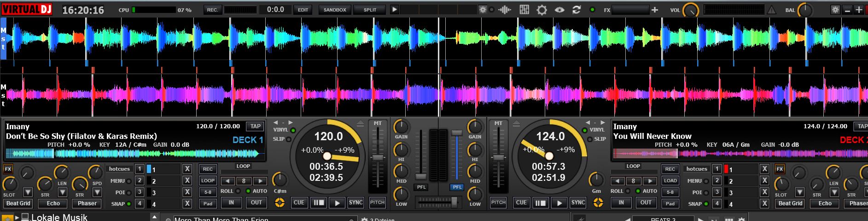Click the Lokale Musik computer icon
Screen dimensions: 868x221
pyautogui.click(x=25, y=217)
